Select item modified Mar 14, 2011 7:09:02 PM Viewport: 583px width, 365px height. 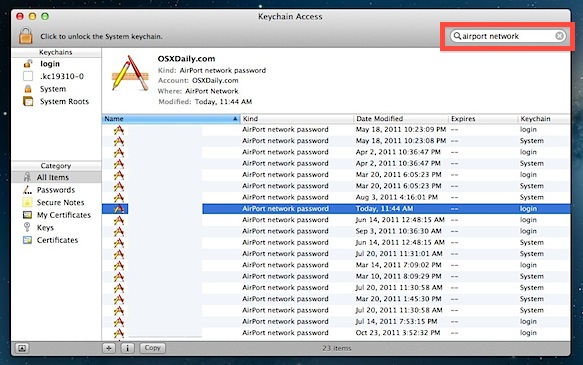(x=336, y=265)
